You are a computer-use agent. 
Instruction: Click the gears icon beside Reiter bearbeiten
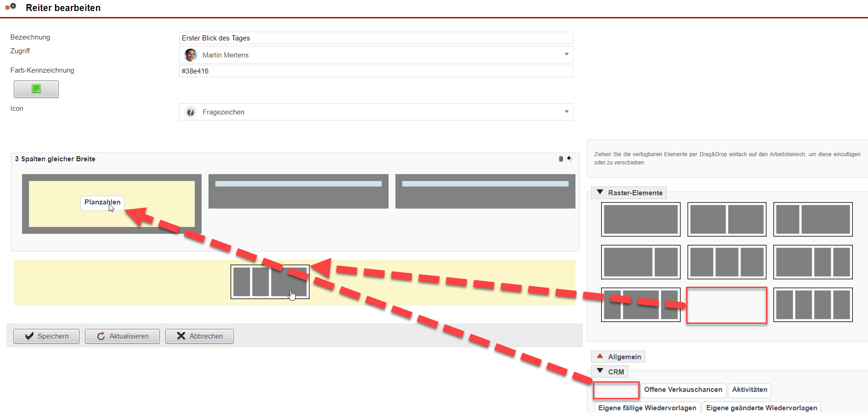(x=11, y=7)
